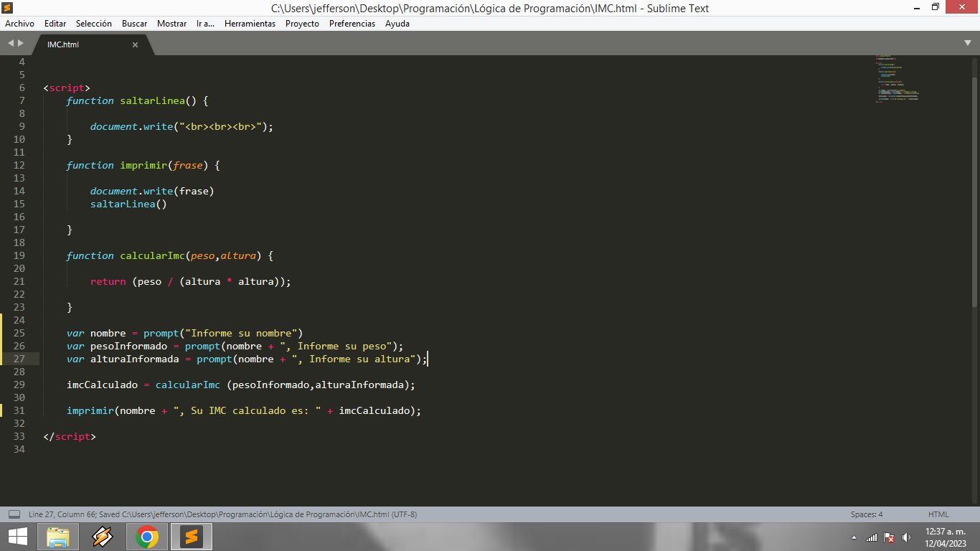Image resolution: width=980 pixels, height=551 pixels.
Task: Click the Sublime Text title bar icon
Action: pos(8,8)
